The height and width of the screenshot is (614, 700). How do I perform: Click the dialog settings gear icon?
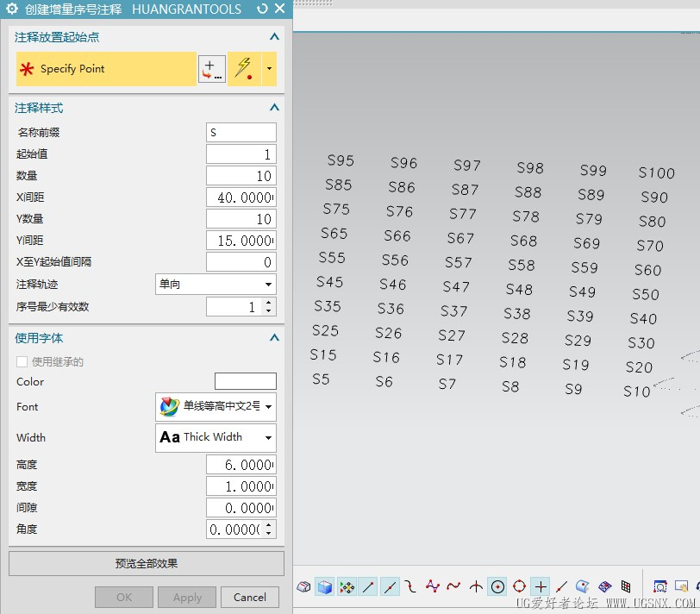pos(12,9)
